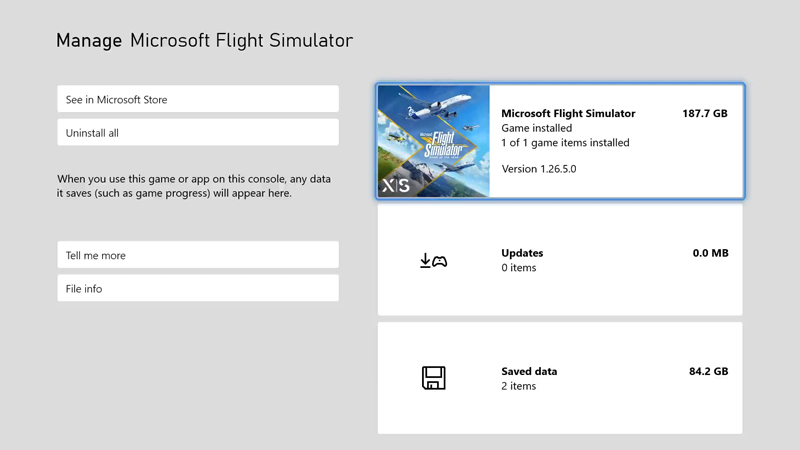Open the Saved data label
800x450 pixels.
coord(529,371)
